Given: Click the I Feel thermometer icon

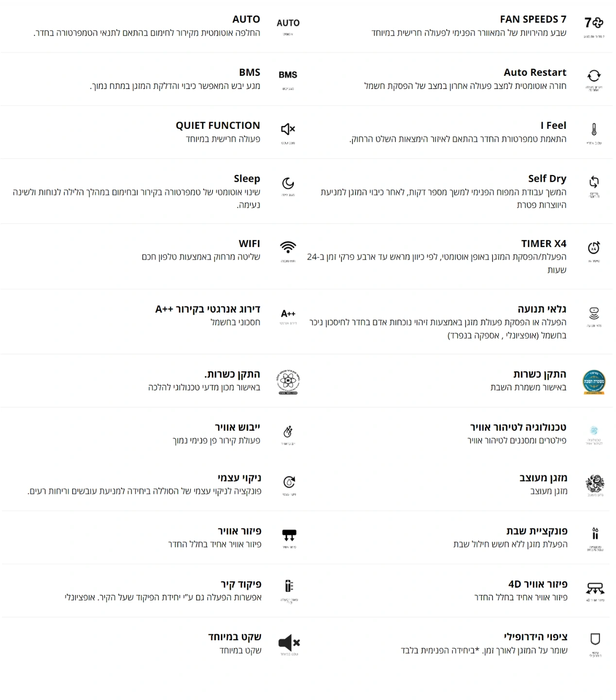Looking at the screenshot, I should pyautogui.click(x=594, y=129).
